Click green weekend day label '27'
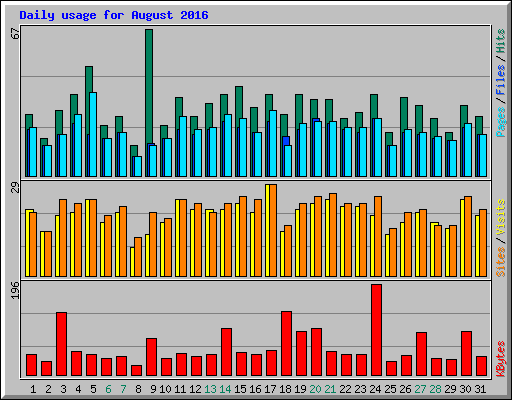 (x=420, y=389)
